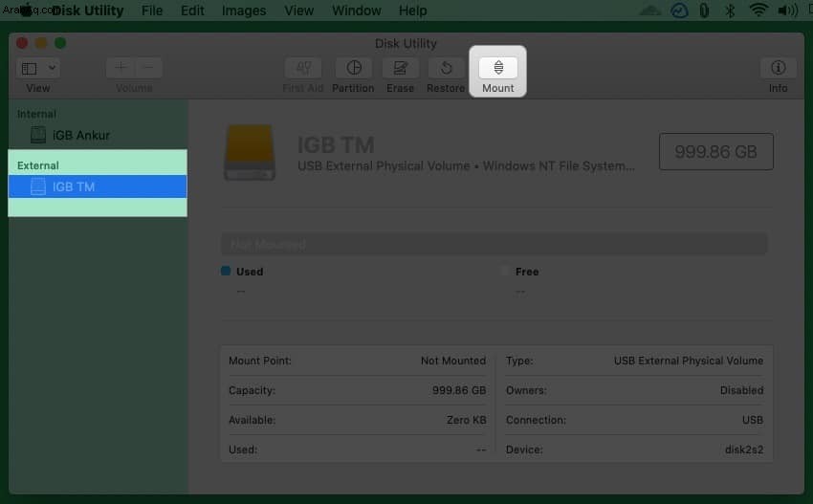Click the yellow minimize window button
Image resolution: width=813 pixels, height=504 pixels.
(41, 43)
